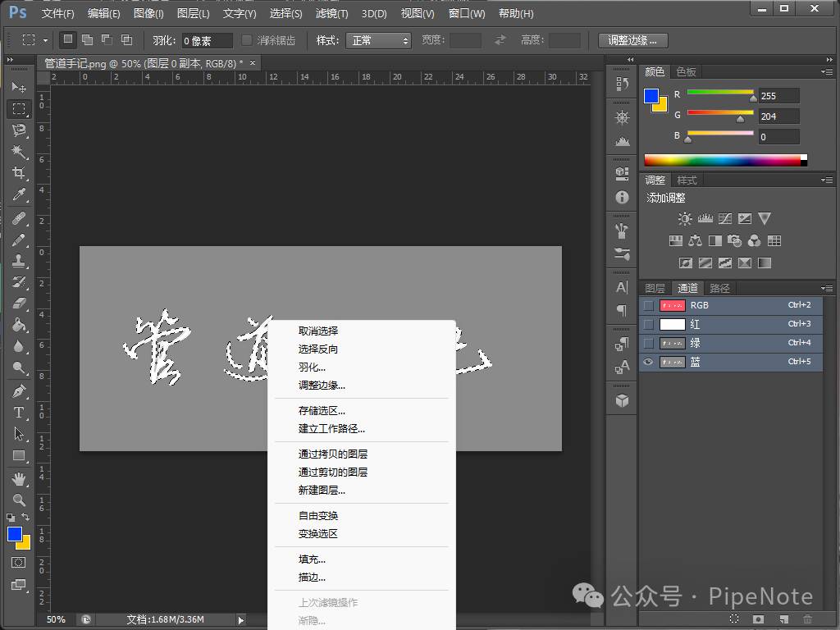This screenshot has width=840, height=630.
Task: Choose Add to Selection mode
Action: [x=87, y=39]
